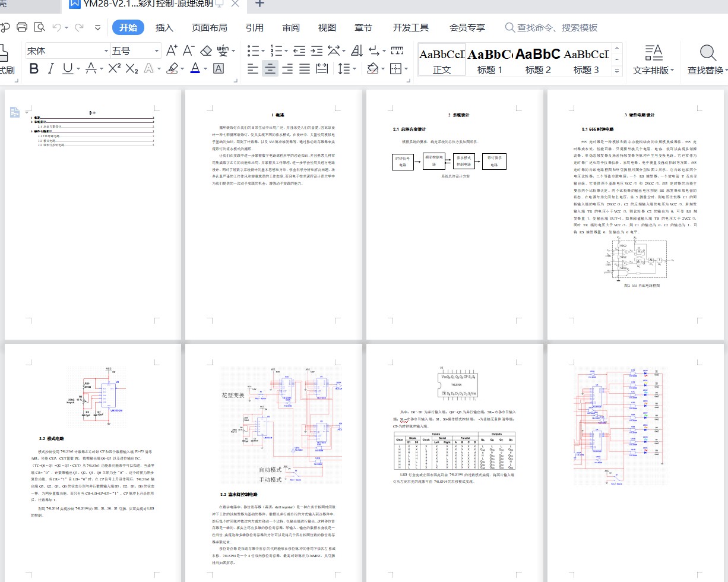Open the 页面布局 ribbon tab
The image size is (728, 582).
[209, 27]
